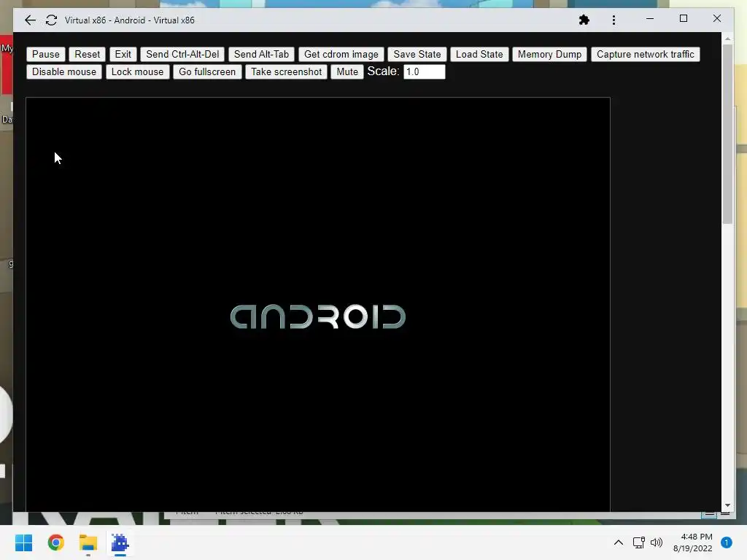The image size is (747, 560).
Task: Maximize the Virtual x86 window
Action: point(684,18)
